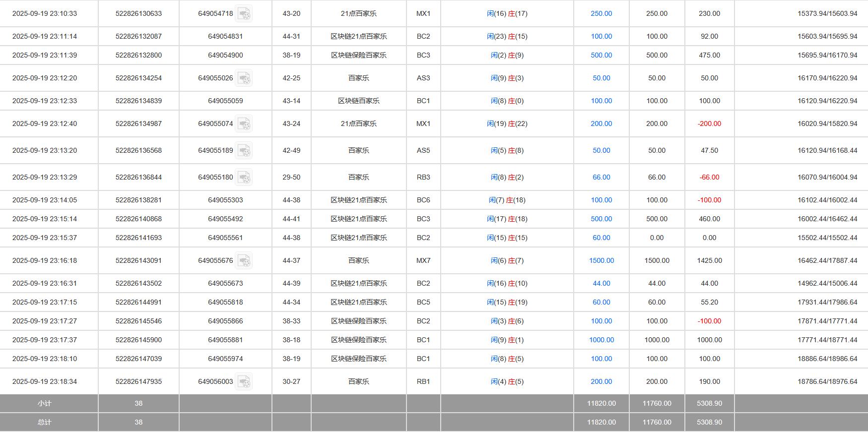Select the 小计 subtotal label
This screenshot has height=432, width=868.
tap(45, 403)
